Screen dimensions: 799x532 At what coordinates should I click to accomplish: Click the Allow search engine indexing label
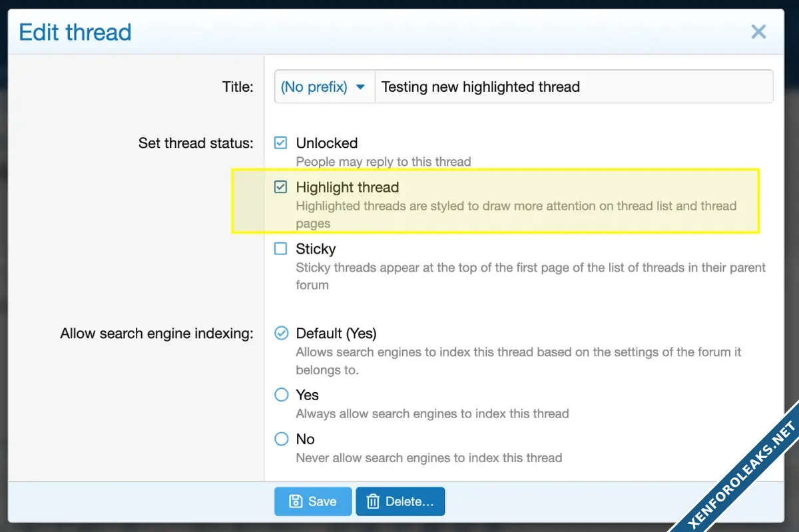156,334
